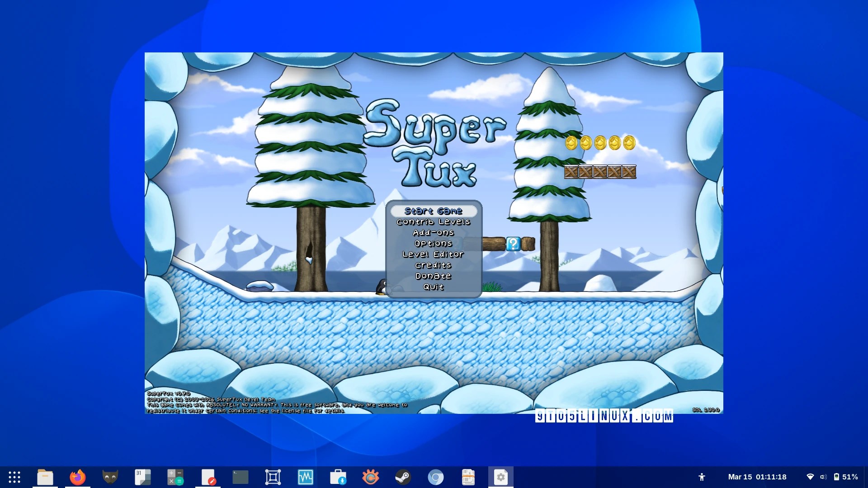Click "Quit" to exit SuperTux
The height and width of the screenshot is (488, 868).
(x=434, y=287)
